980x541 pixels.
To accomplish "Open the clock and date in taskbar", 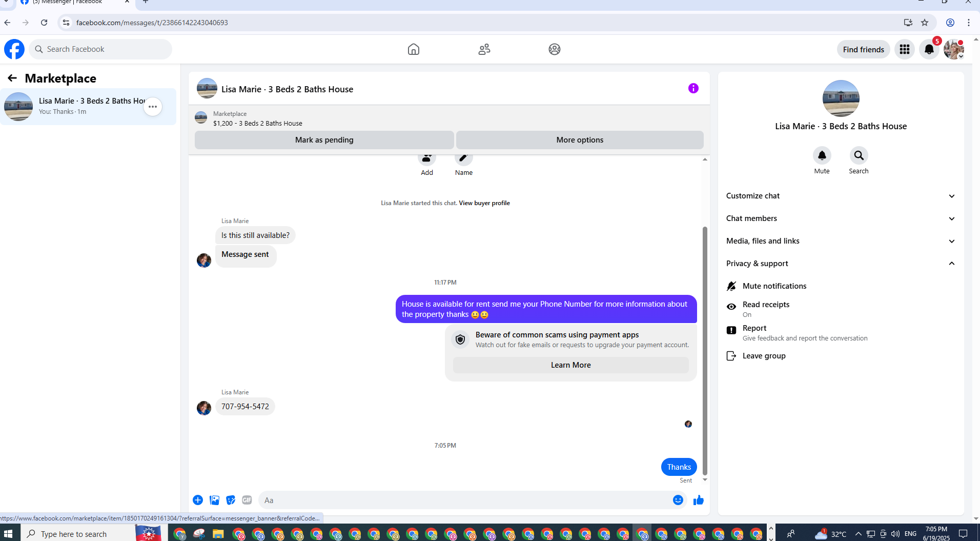I will (936, 534).
